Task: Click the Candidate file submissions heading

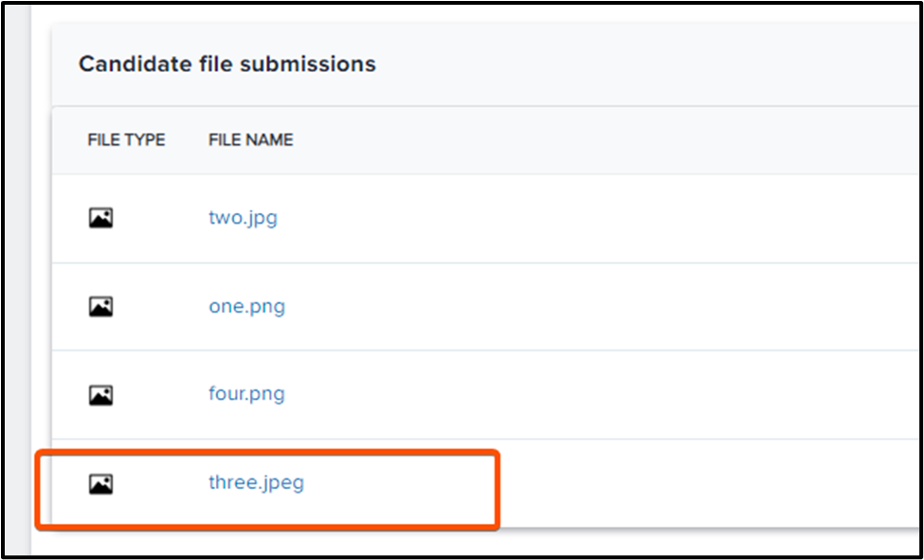Action: pyautogui.click(x=226, y=64)
